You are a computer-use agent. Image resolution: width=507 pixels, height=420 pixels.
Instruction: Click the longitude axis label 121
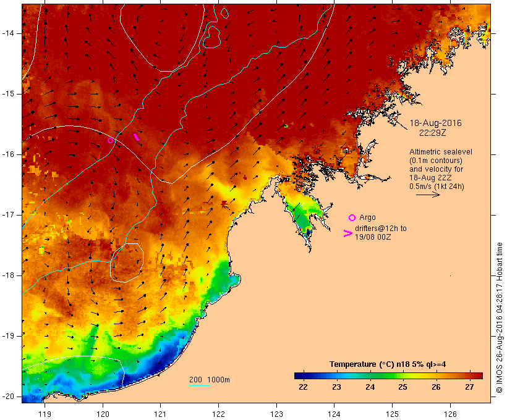160,414
